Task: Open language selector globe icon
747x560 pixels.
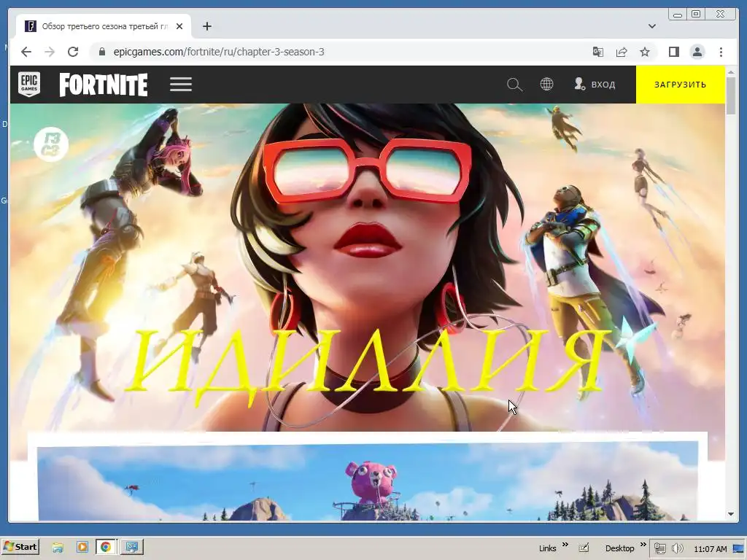Action: tap(546, 85)
